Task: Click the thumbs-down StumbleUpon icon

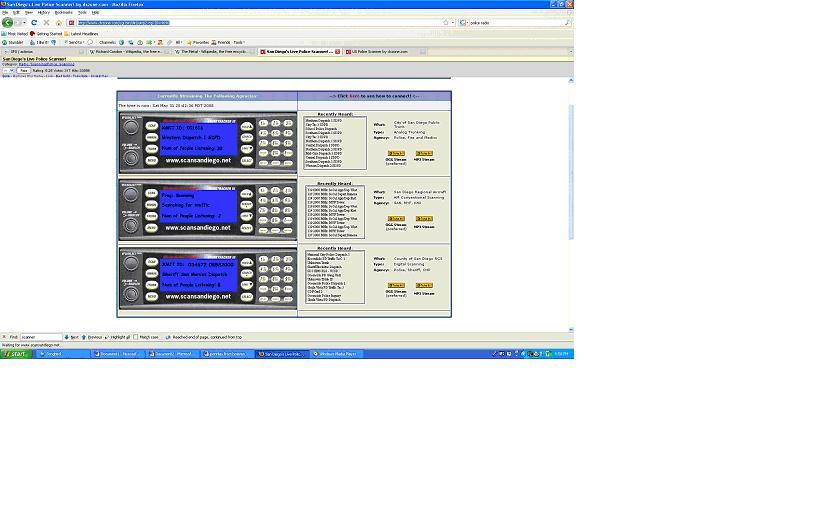Action: (x=54, y=42)
